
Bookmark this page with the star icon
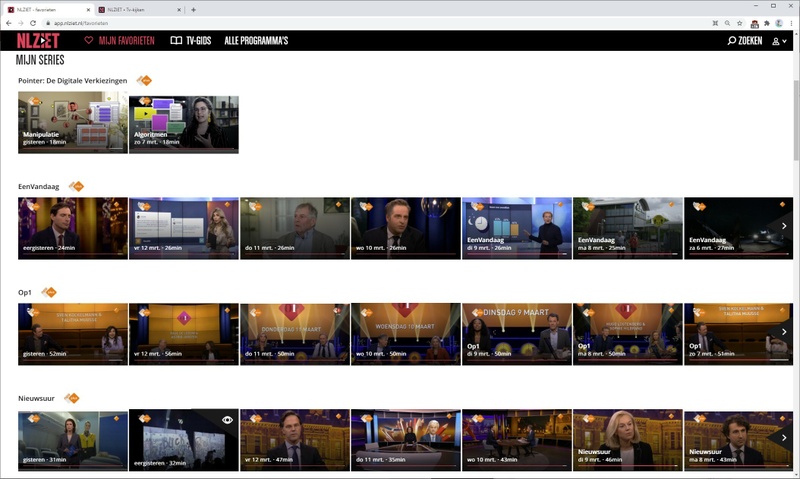pyautogui.click(x=739, y=23)
